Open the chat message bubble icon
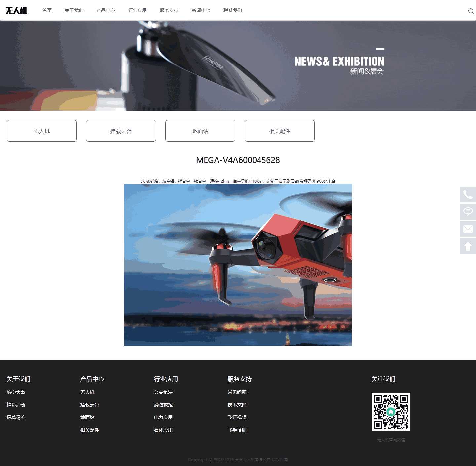The height and width of the screenshot is (466, 476). tap(468, 212)
